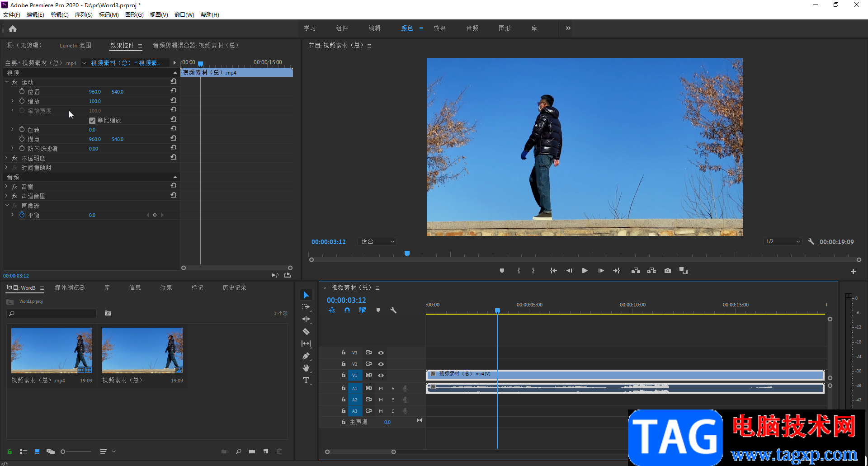
Task: Open the 效果 workspace
Action: (439, 28)
